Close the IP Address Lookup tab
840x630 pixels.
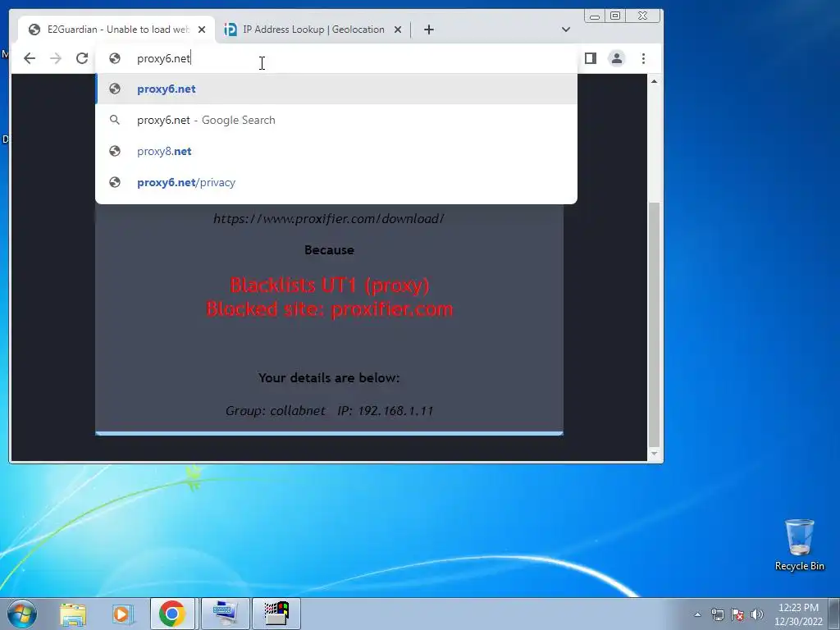point(398,30)
